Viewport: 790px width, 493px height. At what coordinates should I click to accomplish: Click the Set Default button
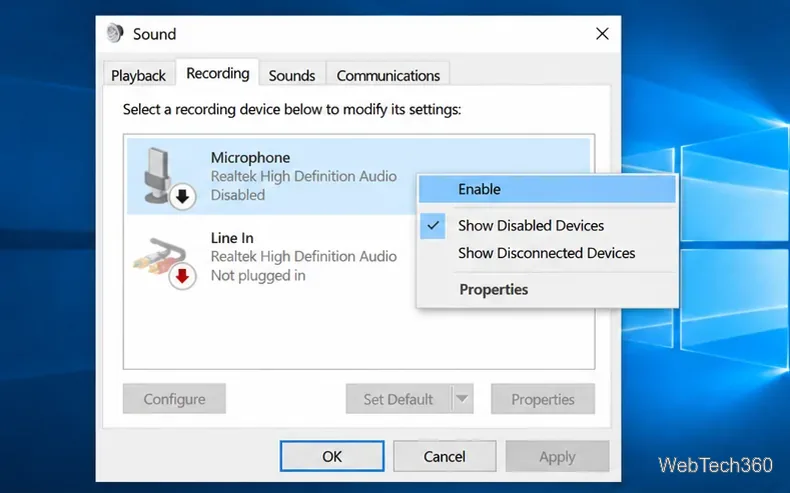pos(398,399)
